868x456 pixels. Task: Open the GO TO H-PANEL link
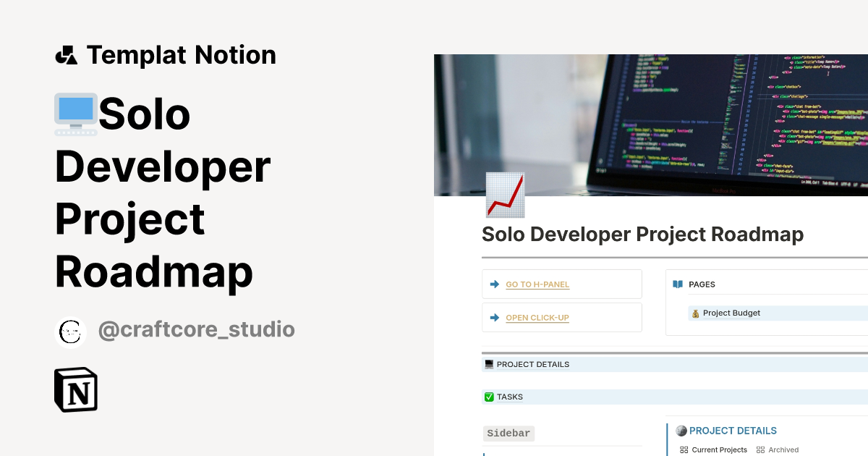coord(537,284)
